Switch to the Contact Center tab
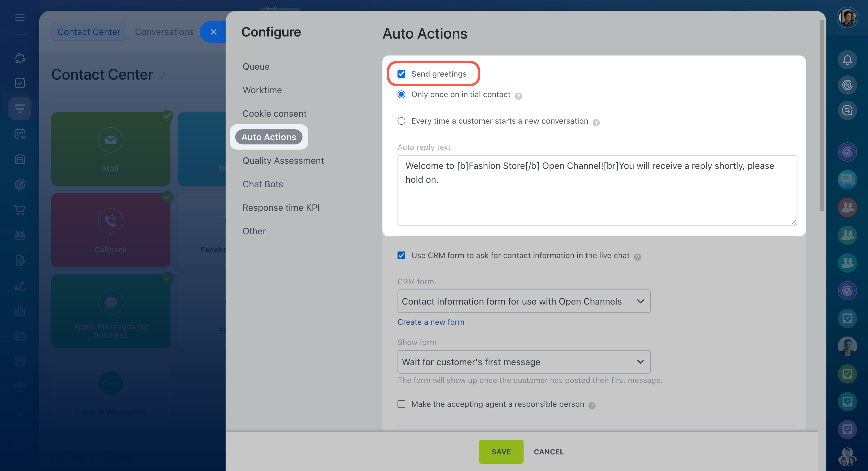Screen dimensions: 868x471 click(x=89, y=32)
